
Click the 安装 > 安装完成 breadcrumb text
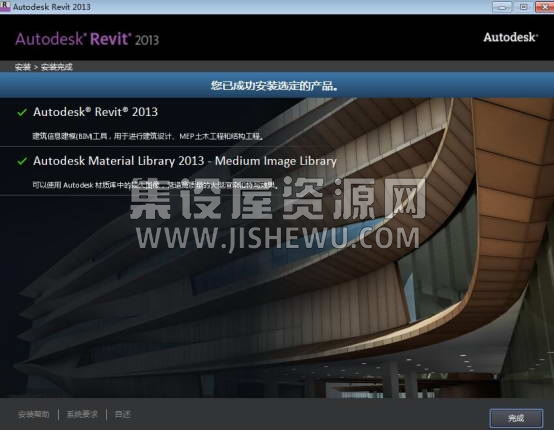pos(43,67)
